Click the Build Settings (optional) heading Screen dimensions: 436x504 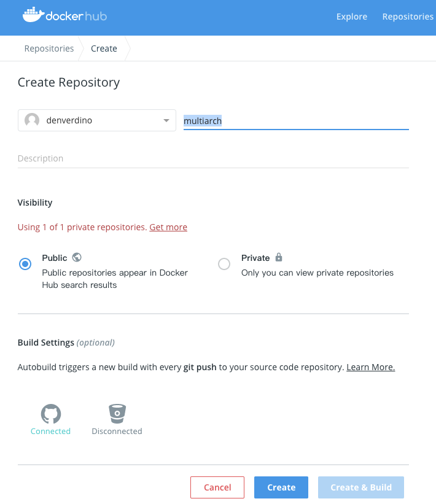(66, 343)
